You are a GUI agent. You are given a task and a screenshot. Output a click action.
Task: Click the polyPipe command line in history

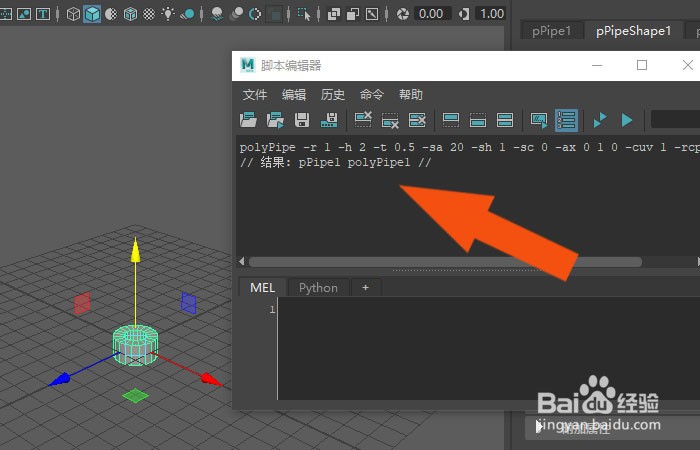470,147
